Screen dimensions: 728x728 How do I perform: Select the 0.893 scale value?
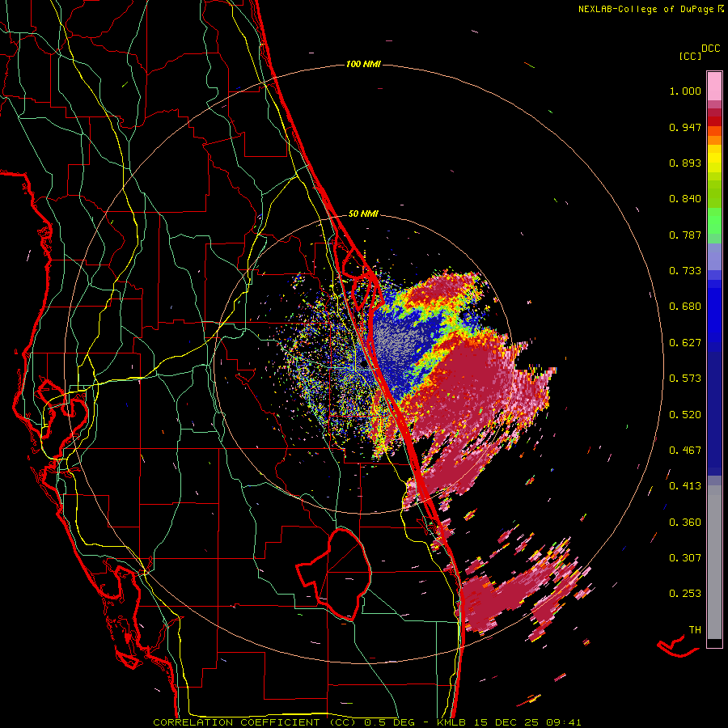pos(685,163)
